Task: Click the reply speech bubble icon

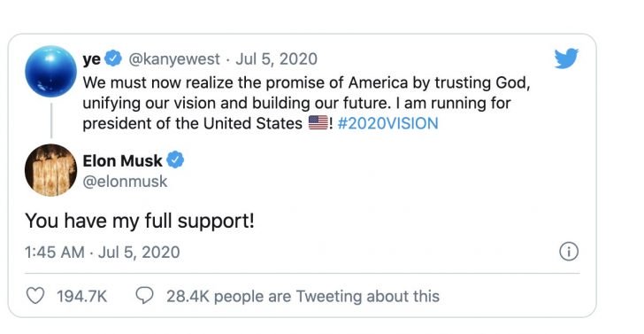Action: [144, 295]
